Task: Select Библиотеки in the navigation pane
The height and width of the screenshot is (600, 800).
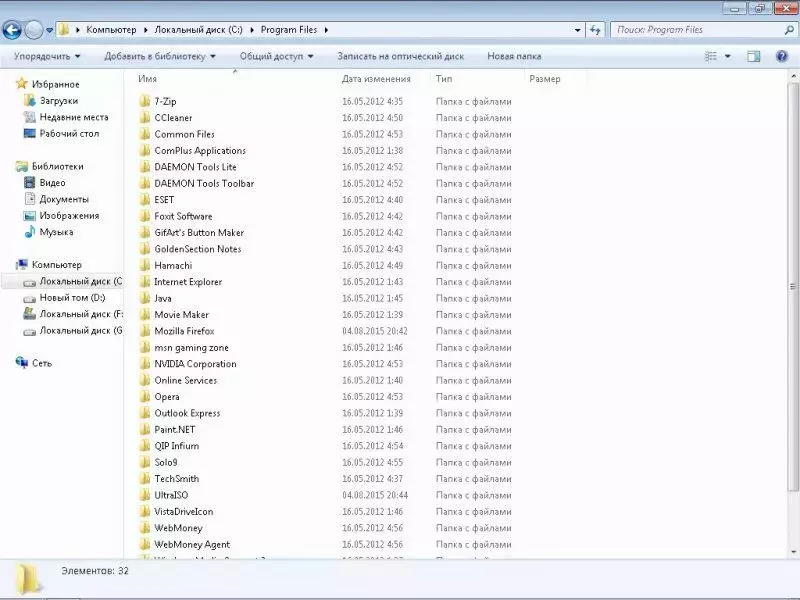Action: pos(57,166)
